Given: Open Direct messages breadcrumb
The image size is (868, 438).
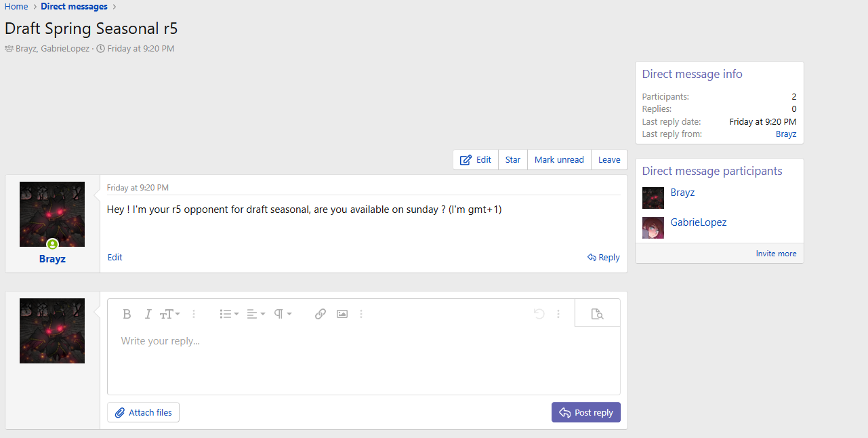Looking at the screenshot, I should click(x=74, y=7).
